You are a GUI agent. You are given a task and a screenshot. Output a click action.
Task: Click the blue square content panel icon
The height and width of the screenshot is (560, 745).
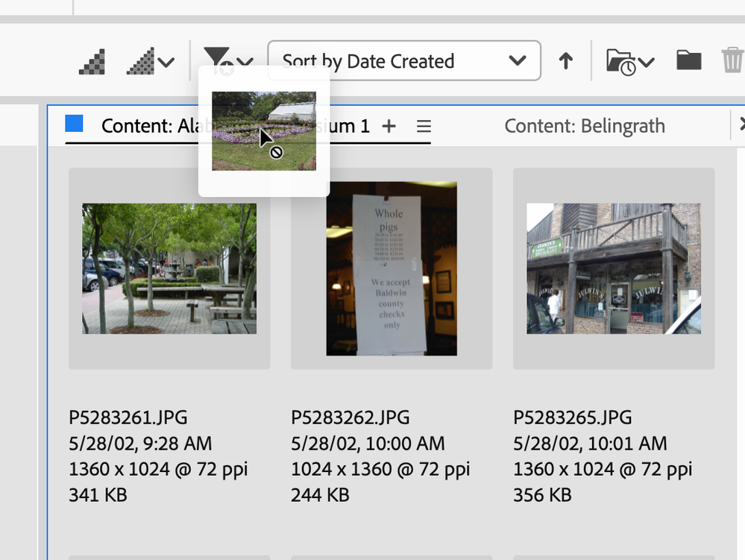click(74, 124)
